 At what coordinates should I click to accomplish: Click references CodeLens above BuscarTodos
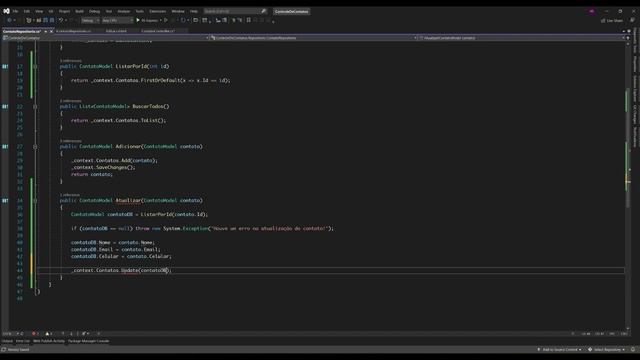point(71,101)
